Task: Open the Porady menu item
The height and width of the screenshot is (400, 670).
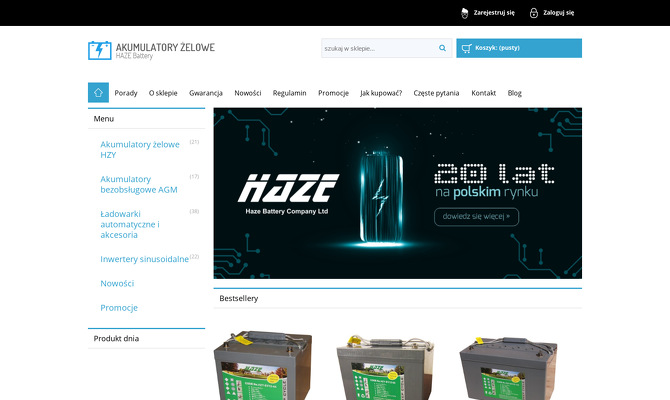Action: pos(126,93)
